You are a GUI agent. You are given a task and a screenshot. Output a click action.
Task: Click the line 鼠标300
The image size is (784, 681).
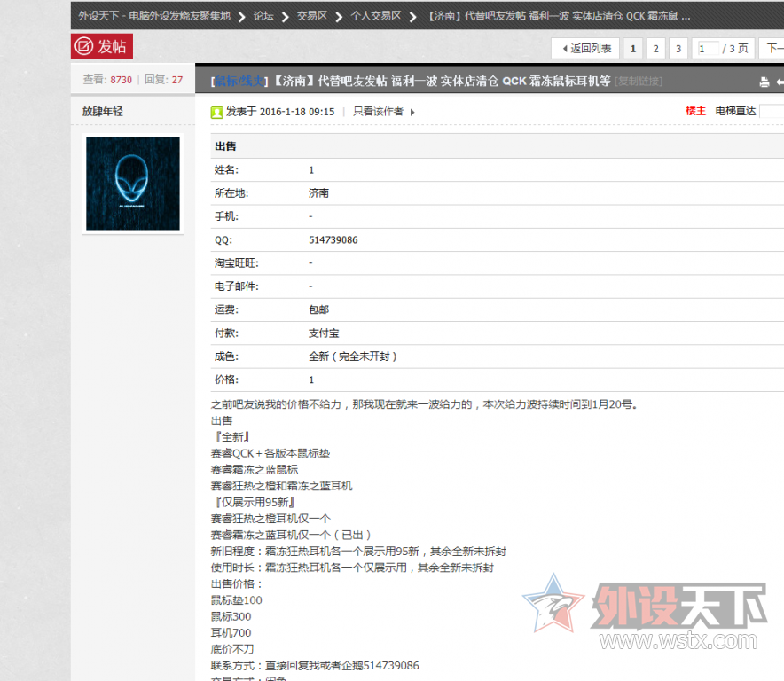pyautogui.click(x=231, y=616)
